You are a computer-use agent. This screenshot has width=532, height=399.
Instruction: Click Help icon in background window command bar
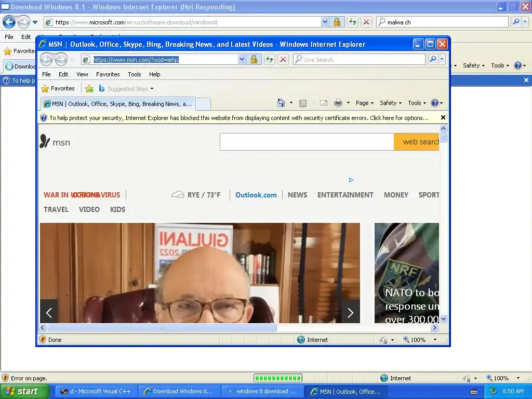(518, 65)
